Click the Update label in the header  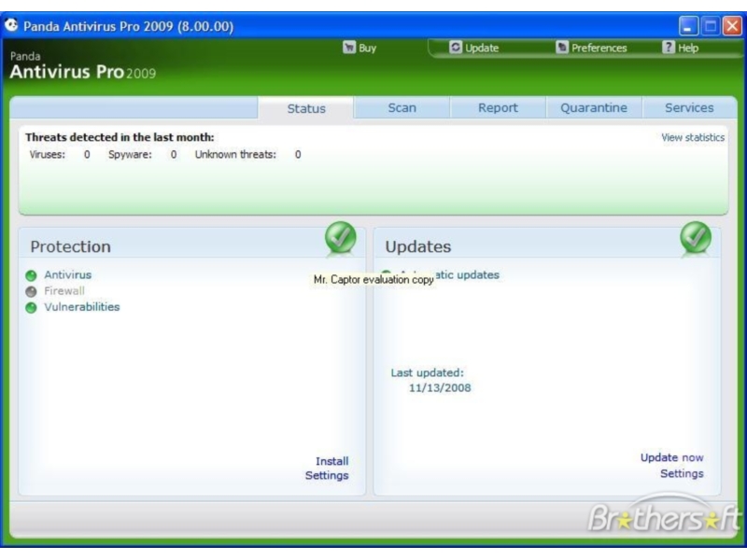(482, 49)
